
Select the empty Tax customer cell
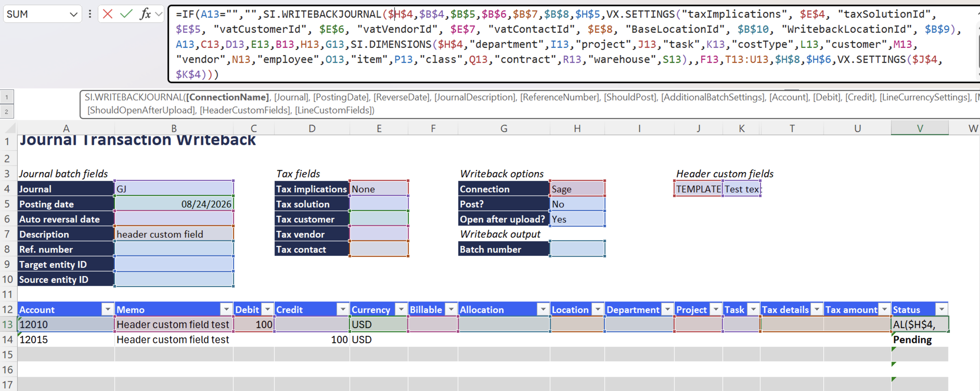(x=379, y=219)
